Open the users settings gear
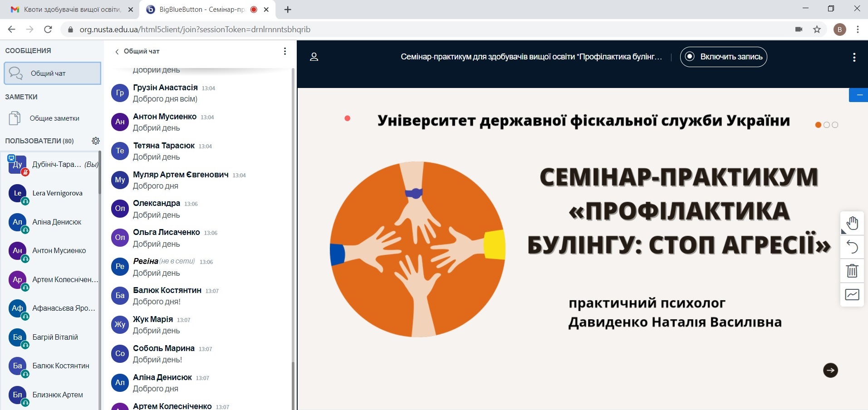868x410 pixels. [x=95, y=141]
